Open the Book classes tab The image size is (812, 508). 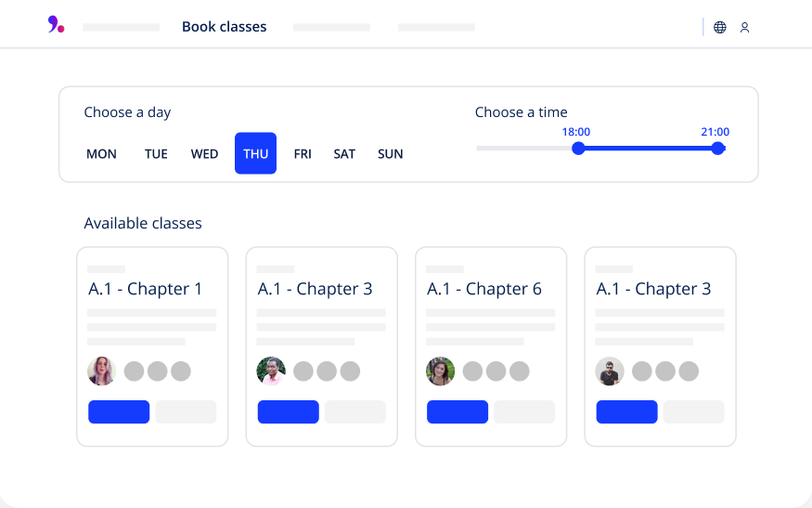tap(224, 27)
